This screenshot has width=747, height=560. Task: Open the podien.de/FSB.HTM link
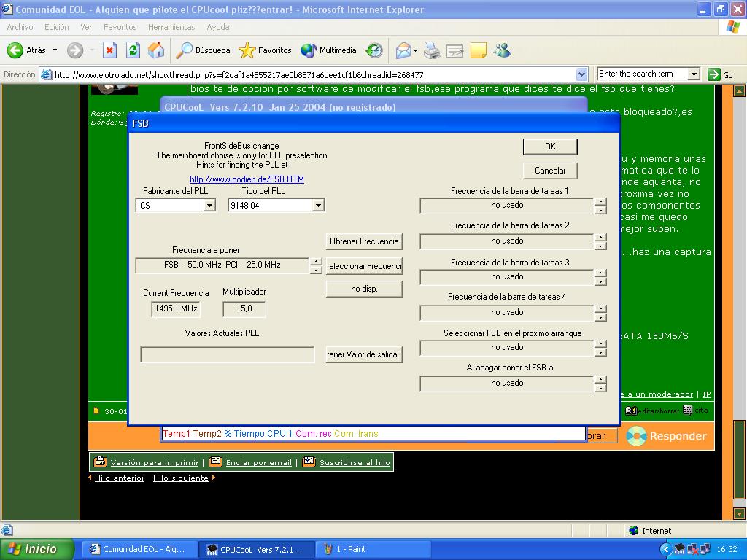coord(247,179)
